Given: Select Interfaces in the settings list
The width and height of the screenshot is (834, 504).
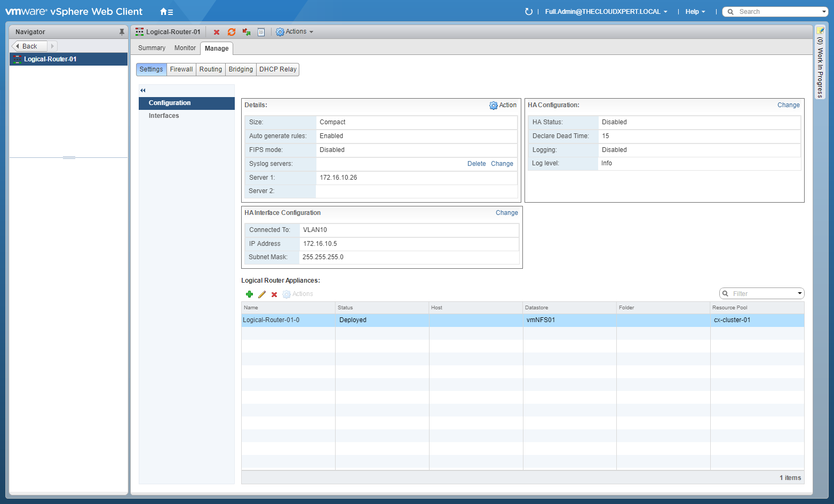Looking at the screenshot, I should point(164,116).
